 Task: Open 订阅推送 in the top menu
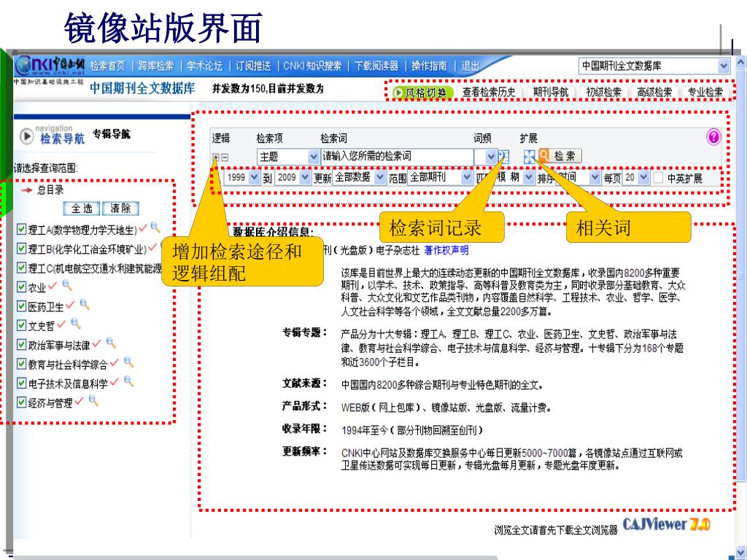(x=253, y=66)
